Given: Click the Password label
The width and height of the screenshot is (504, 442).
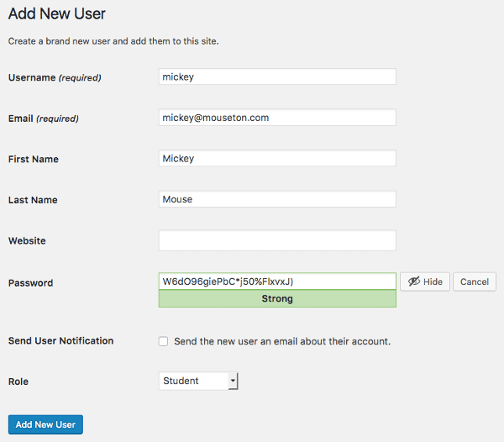Looking at the screenshot, I should click(30, 283).
